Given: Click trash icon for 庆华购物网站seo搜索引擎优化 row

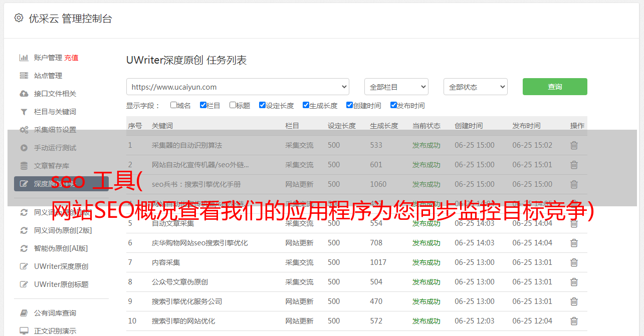Looking at the screenshot, I should pyautogui.click(x=574, y=243).
